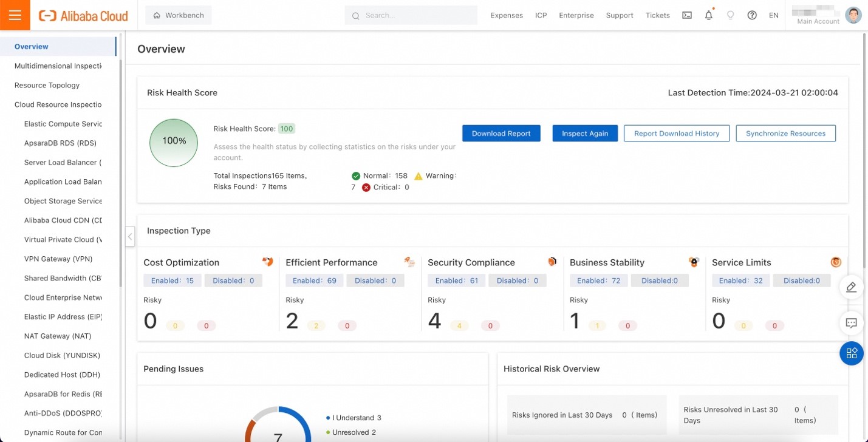The image size is (868, 442).
Task: Select Shared Bandwidth in sidebar
Action: point(63,278)
